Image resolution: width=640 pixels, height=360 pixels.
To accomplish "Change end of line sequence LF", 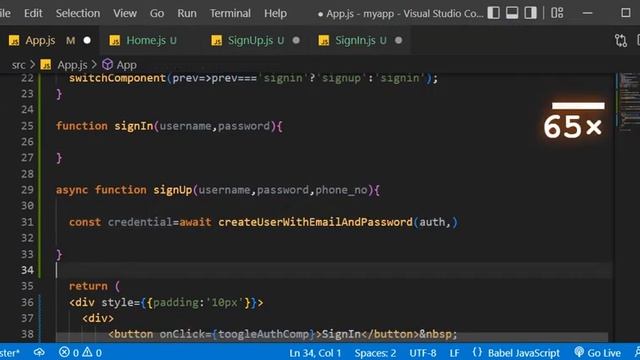I will 454,353.
